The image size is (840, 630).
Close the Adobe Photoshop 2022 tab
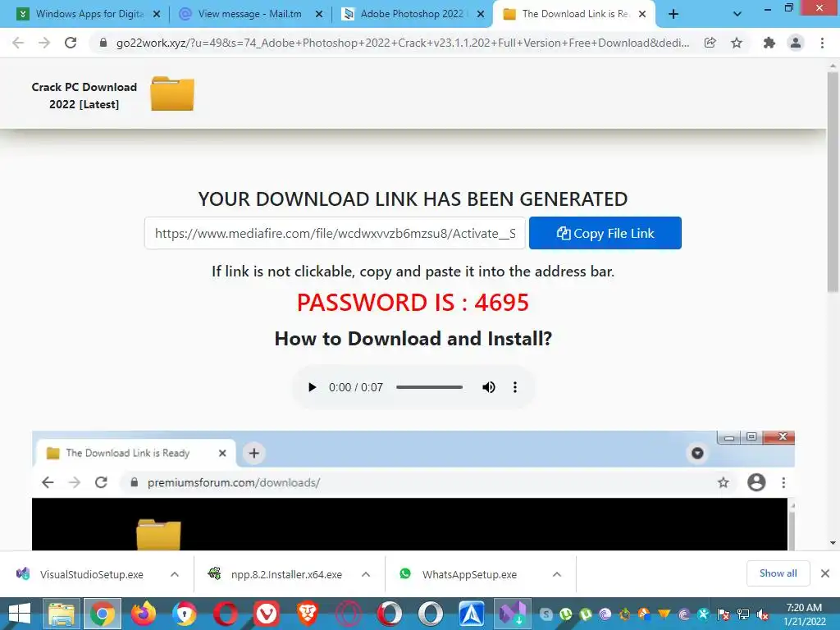[x=481, y=15]
